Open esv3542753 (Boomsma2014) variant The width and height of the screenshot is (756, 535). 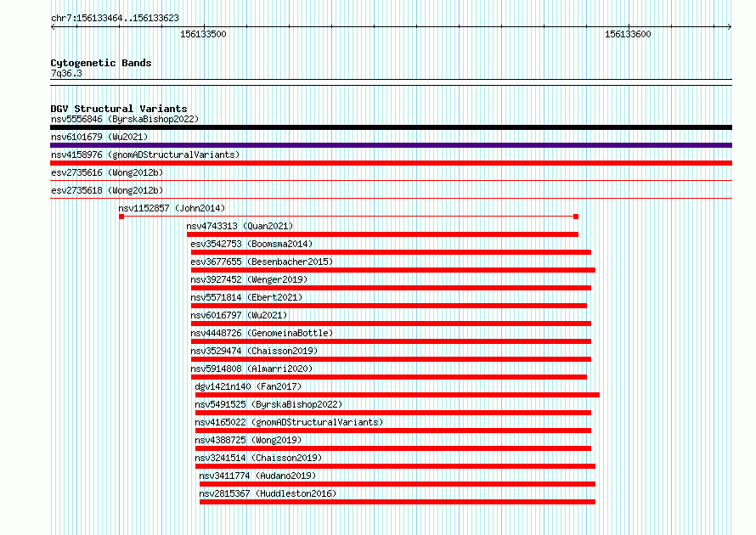[251, 244]
